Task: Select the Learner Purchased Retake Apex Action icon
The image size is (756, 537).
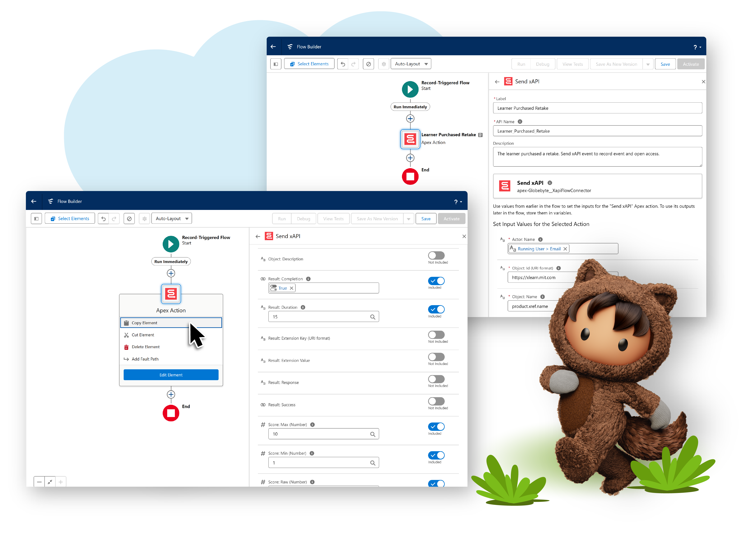Action: tap(410, 139)
